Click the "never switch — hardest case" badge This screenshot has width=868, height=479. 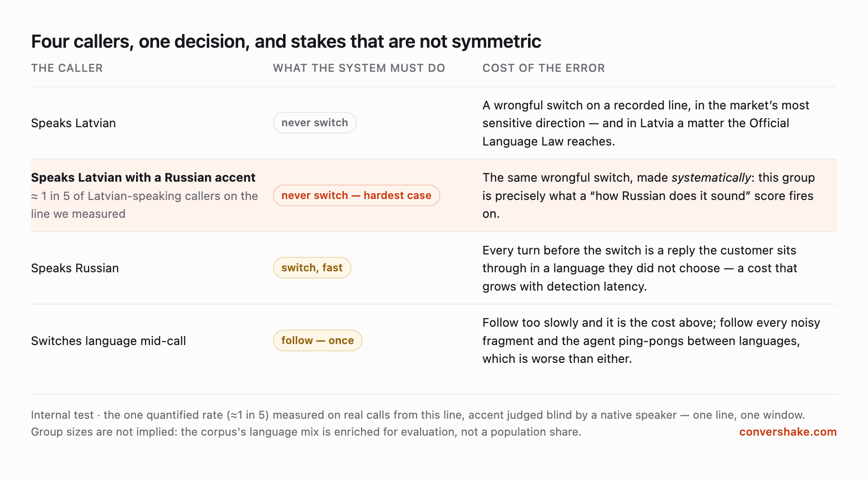[x=356, y=196]
